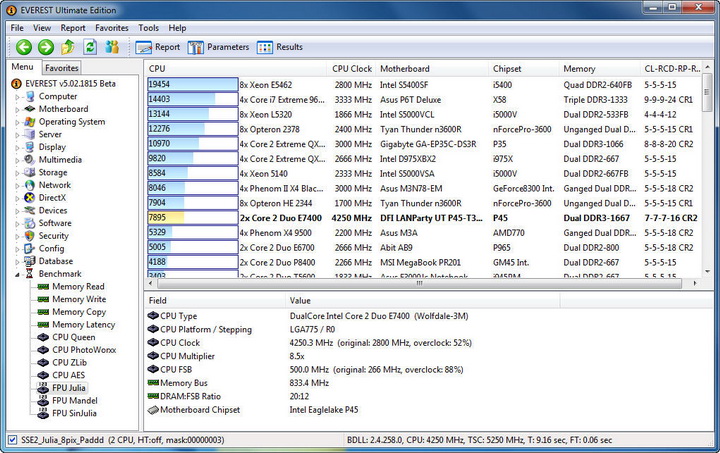The image size is (720, 453).
Task: Click the Config icon in the tree
Action: point(30,248)
